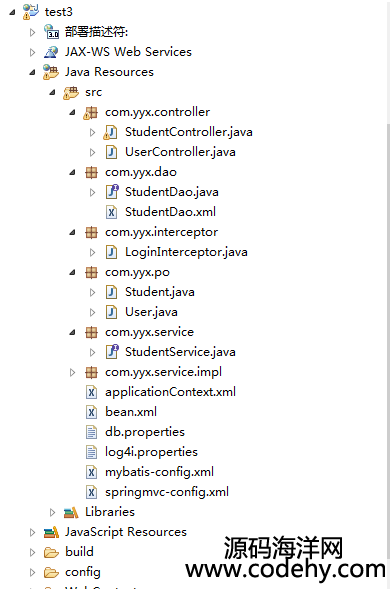Screen dimensions: 390x589
Task: Expand JAX-WS Web Services node
Action: click(32, 52)
